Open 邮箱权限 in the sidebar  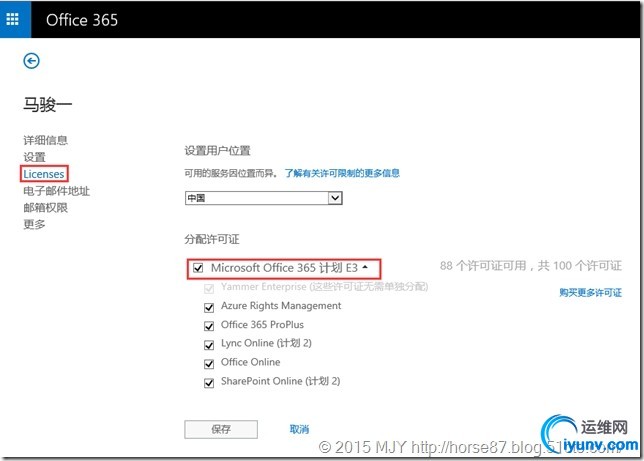tap(45, 207)
